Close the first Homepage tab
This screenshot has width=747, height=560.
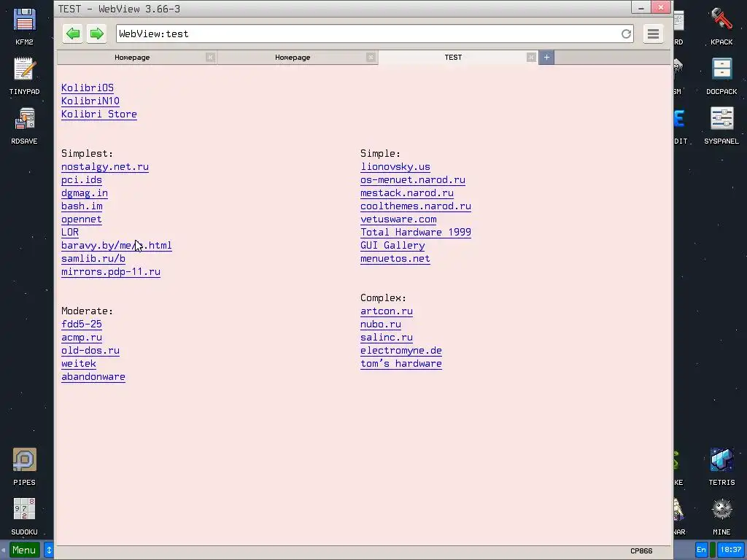tap(210, 57)
